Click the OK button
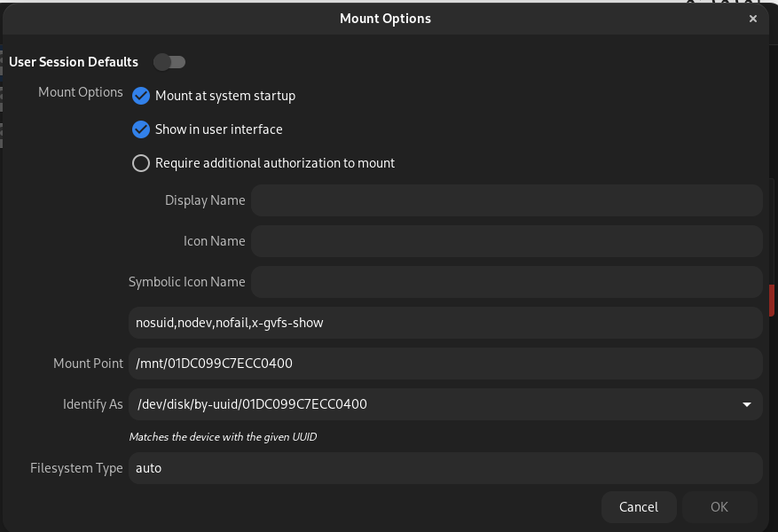Image resolution: width=778 pixels, height=532 pixels. (719, 506)
